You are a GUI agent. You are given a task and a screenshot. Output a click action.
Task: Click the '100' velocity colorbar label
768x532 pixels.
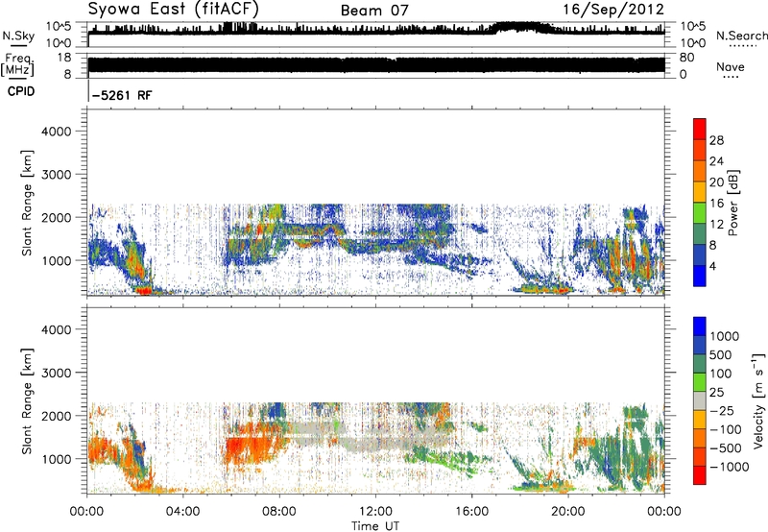tap(721, 374)
